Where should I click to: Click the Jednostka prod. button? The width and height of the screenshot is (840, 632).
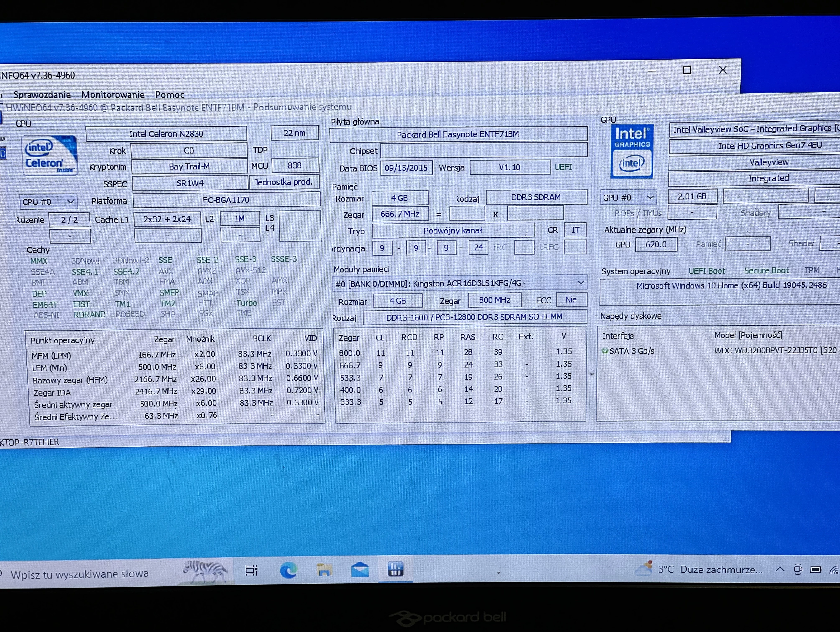pyautogui.click(x=283, y=182)
